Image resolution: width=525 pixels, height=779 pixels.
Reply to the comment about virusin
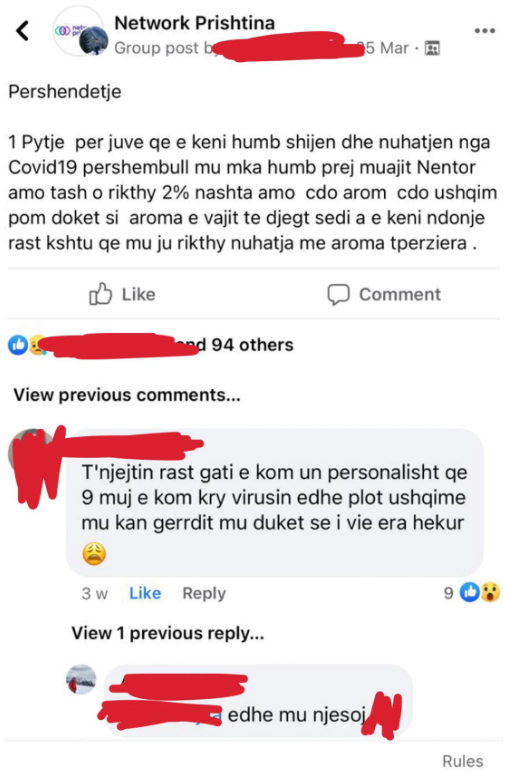point(204,593)
